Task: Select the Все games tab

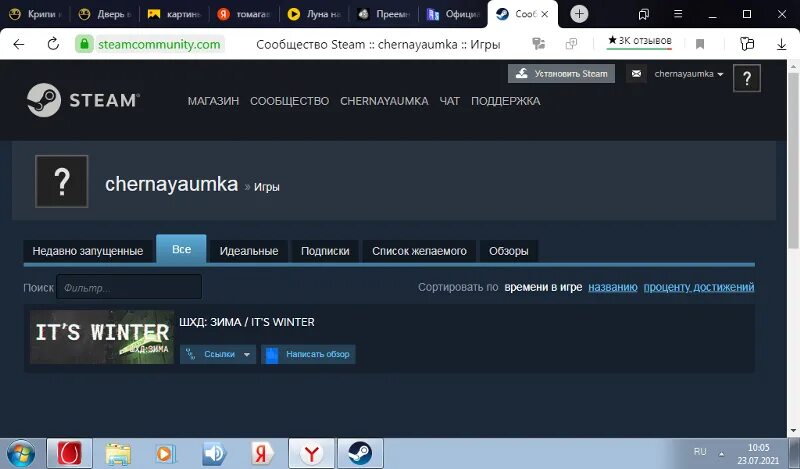Action: coord(182,249)
